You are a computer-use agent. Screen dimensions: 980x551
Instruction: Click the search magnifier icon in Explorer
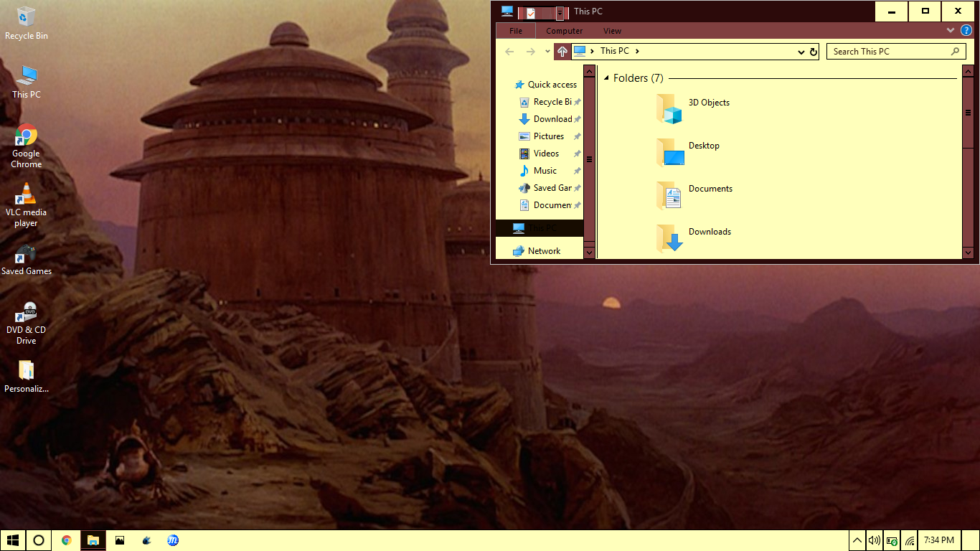955,52
